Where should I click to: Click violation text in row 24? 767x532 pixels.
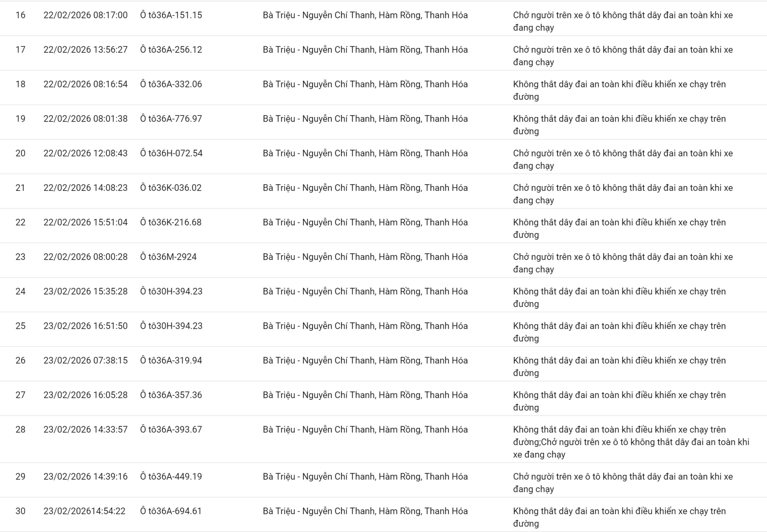point(619,298)
